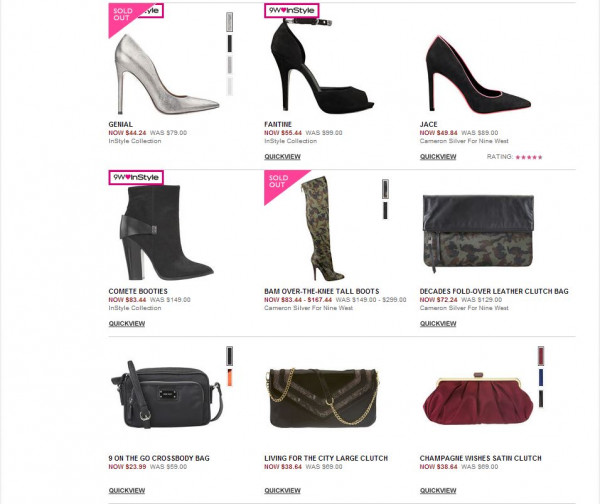
Task: Click the five-star rating under Jace
Action: [529, 157]
